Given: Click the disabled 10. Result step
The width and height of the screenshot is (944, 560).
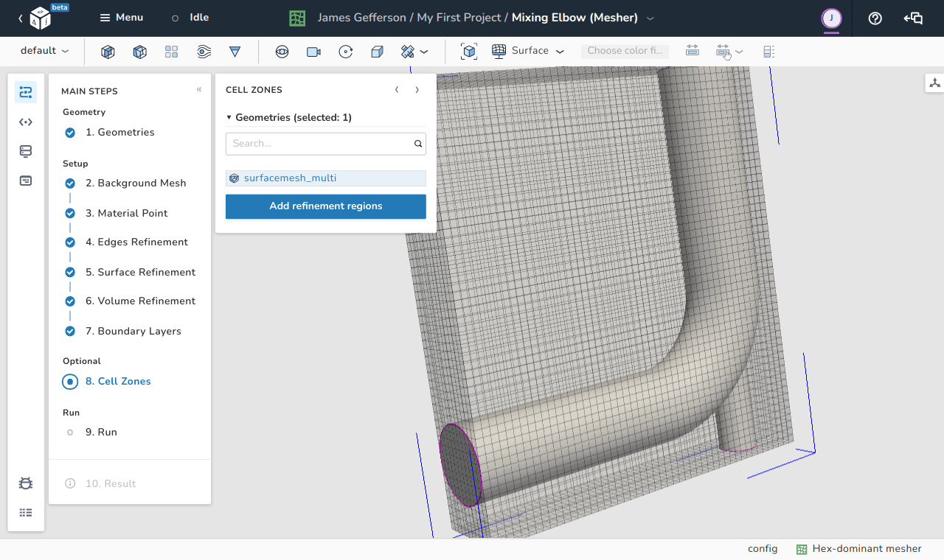Looking at the screenshot, I should pyautogui.click(x=100, y=484).
